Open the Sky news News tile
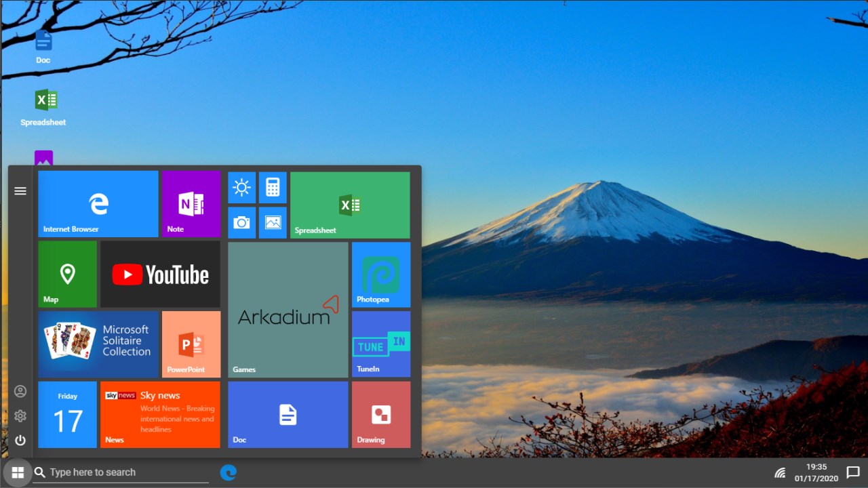Image resolution: width=868 pixels, height=488 pixels. 160,415
